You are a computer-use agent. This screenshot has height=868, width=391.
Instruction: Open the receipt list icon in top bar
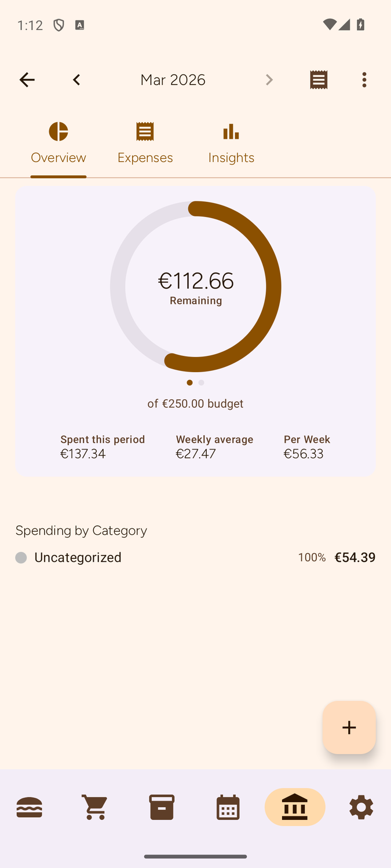pyautogui.click(x=318, y=79)
